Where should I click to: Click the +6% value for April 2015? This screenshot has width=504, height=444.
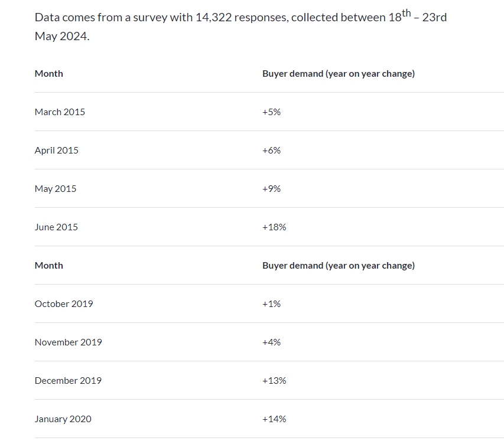pos(271,151)
